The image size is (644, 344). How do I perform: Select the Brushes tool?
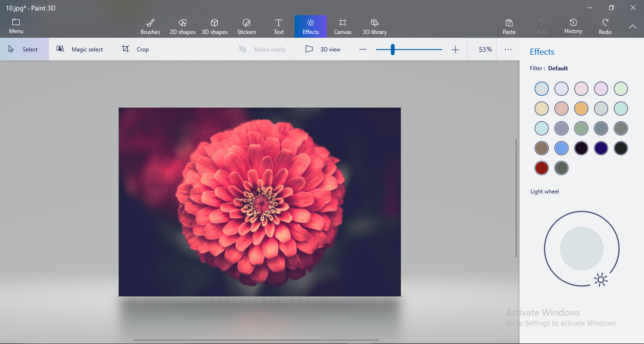[x=150, y=26]
